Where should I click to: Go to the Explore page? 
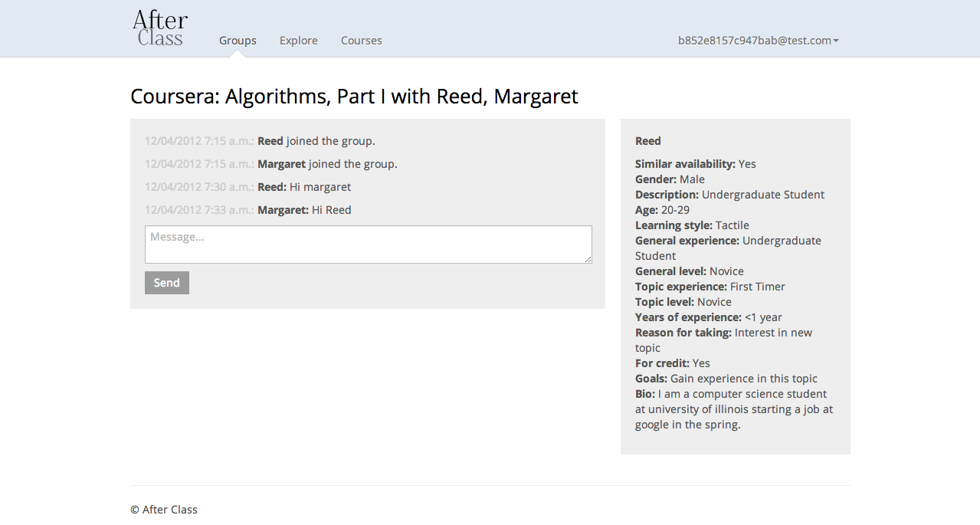298,41
